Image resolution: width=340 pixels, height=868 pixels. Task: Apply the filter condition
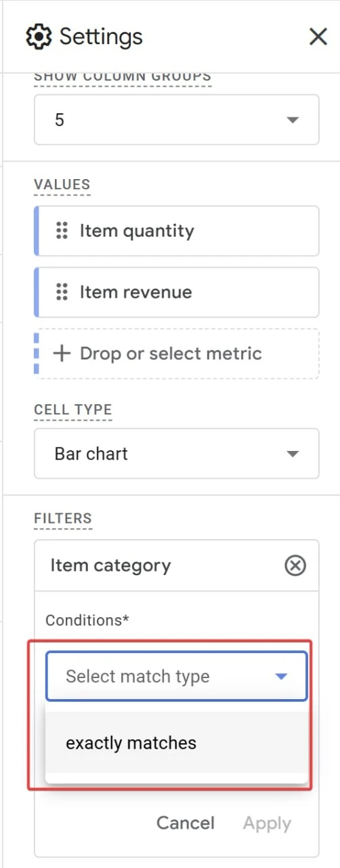pyautogui.click(x=268, y=823)
